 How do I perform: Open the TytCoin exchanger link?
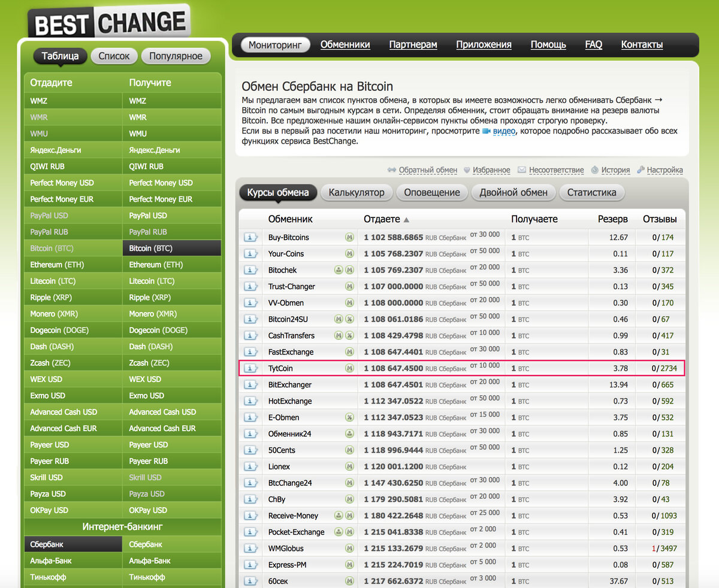click(280, 368)
